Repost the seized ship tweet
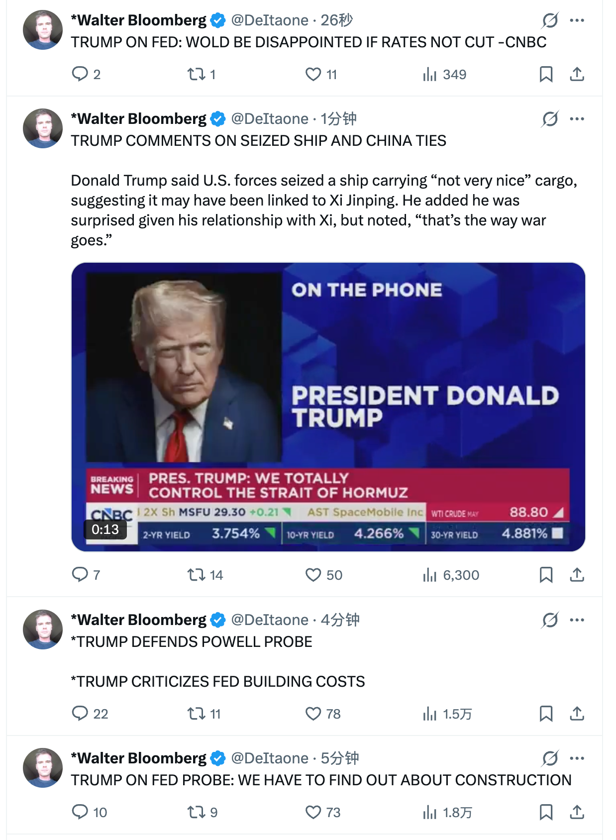 point(196,575)
